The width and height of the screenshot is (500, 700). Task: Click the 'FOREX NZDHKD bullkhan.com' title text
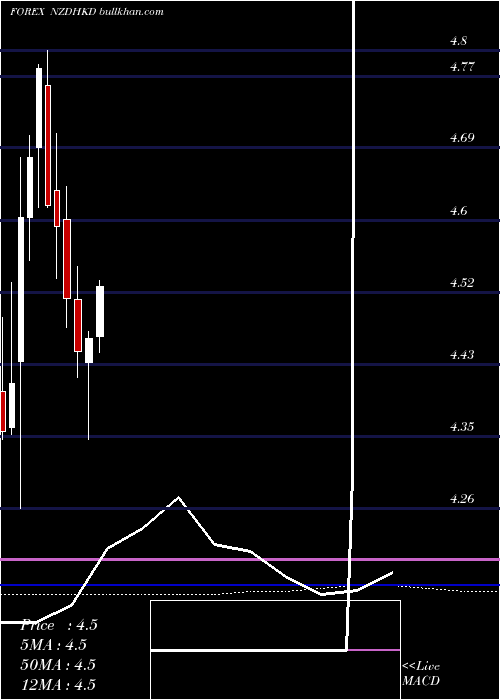pyautogui.click(x=87, y=12)
